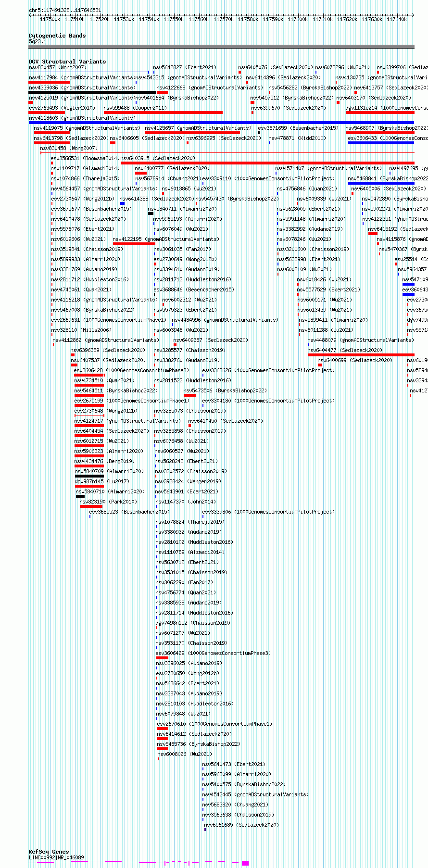Select the Cytogenetic Bands track title
This screenshot has height=868, width=428.
[57, 36]
